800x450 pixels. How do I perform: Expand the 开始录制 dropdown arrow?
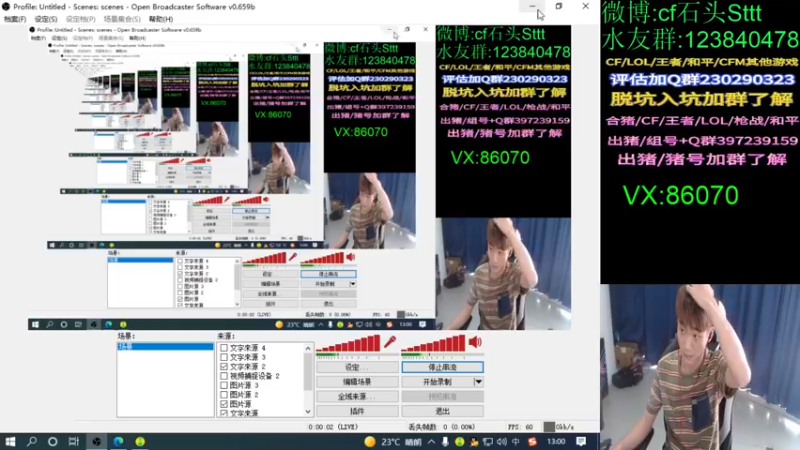click(x=479, y=382)
